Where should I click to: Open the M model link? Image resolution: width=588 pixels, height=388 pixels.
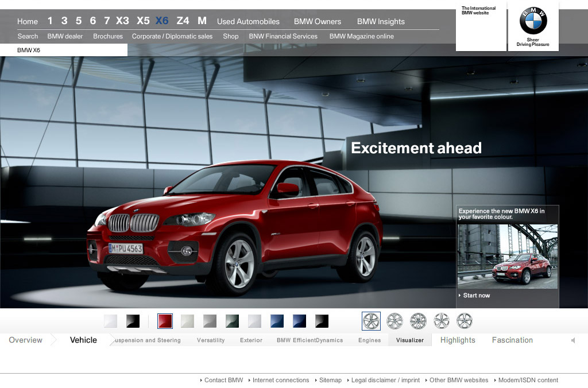[202, 21]
